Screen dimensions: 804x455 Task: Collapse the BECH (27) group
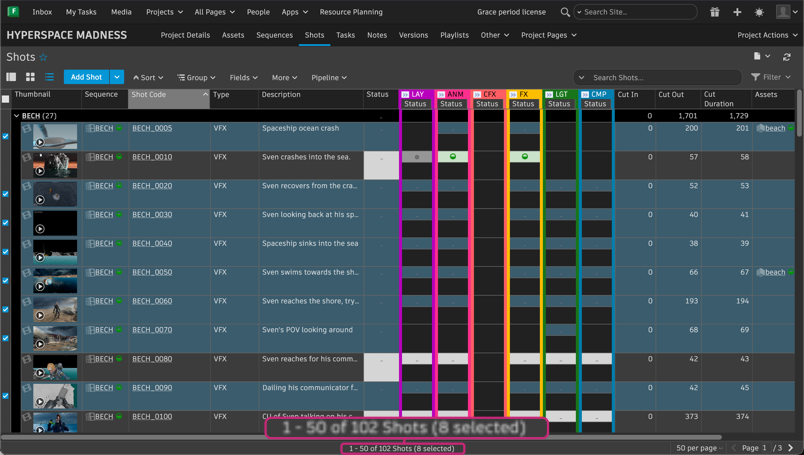(16, 116)
